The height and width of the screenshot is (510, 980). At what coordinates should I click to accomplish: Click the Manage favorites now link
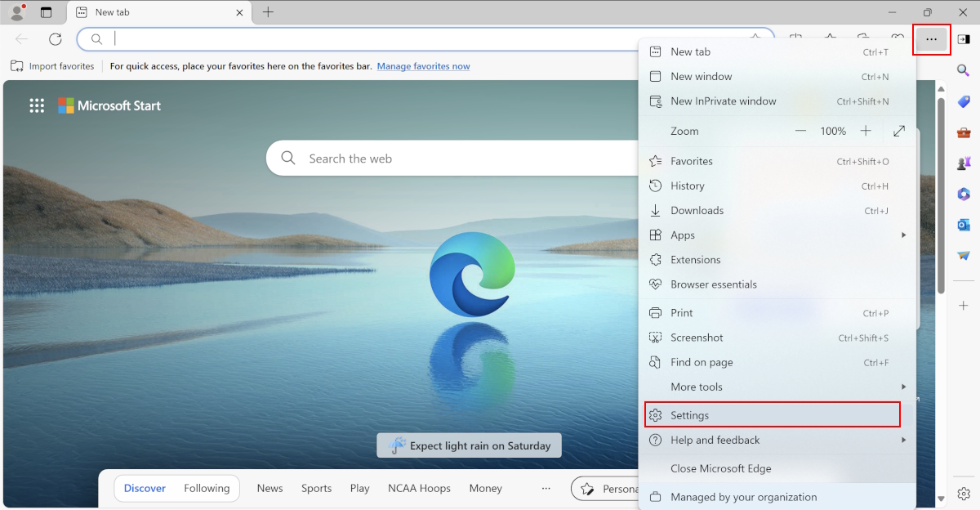[x=423, y=66]
